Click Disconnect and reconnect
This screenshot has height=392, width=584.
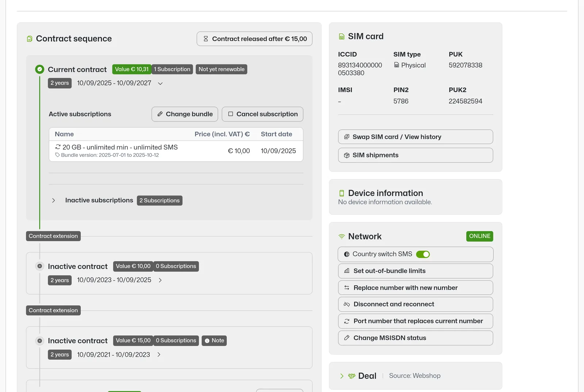(415, 304)
